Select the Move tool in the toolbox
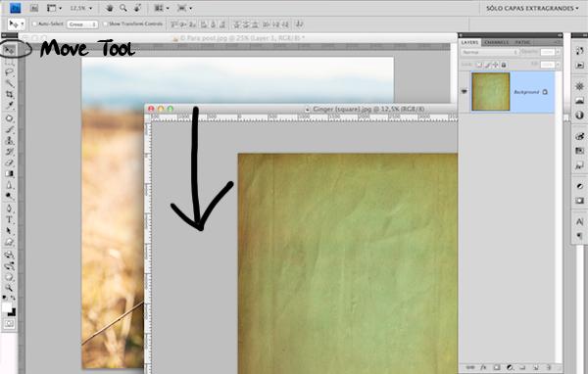The height and width of the screenshot is (374, 588). (10, 50)
